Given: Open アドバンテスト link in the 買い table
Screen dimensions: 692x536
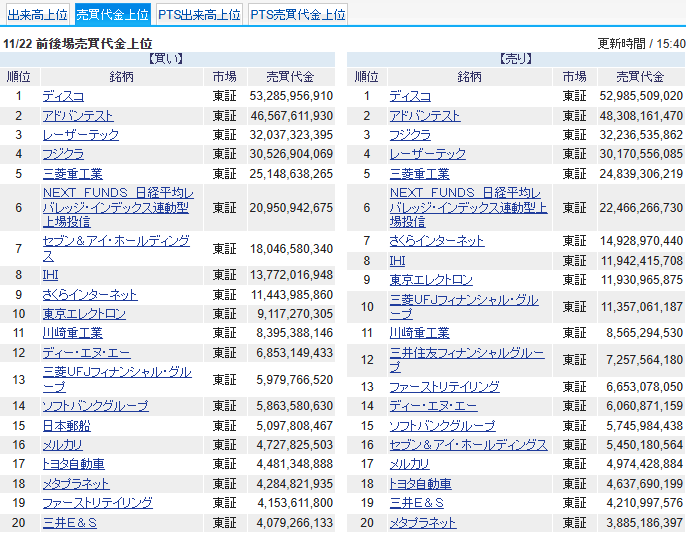Looking at the screenshot, I should 78,116.
